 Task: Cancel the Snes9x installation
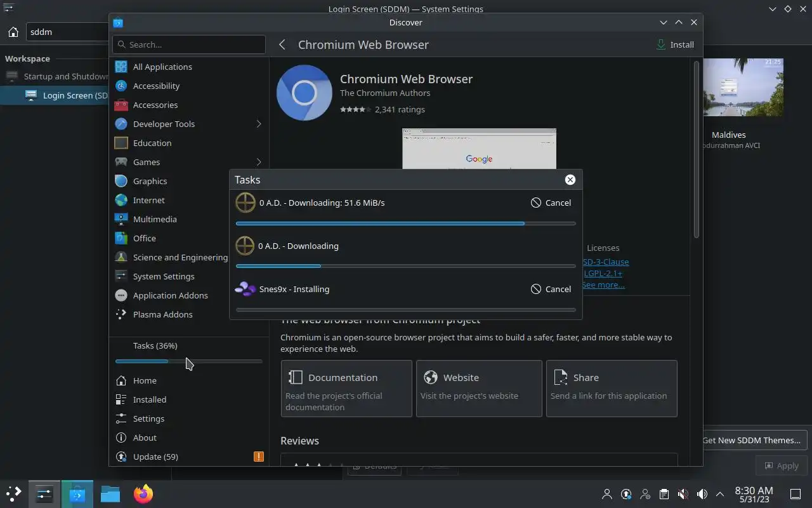(551, 289)
